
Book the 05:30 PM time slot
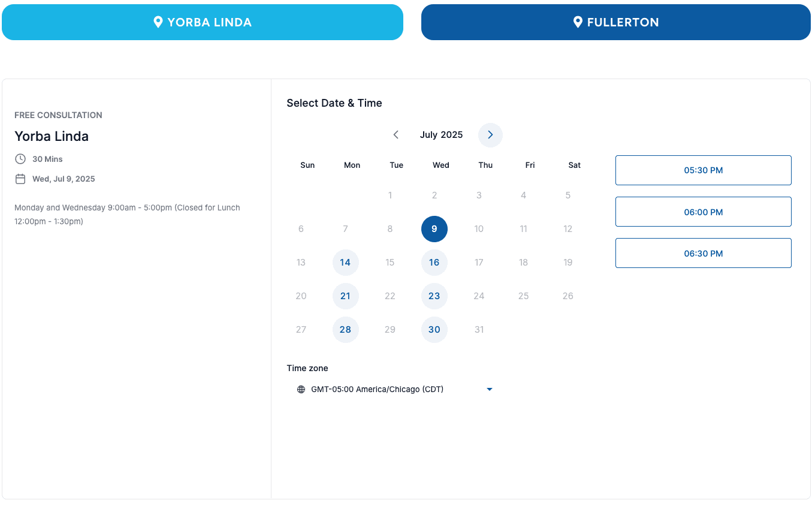click(x=704, y=170)
